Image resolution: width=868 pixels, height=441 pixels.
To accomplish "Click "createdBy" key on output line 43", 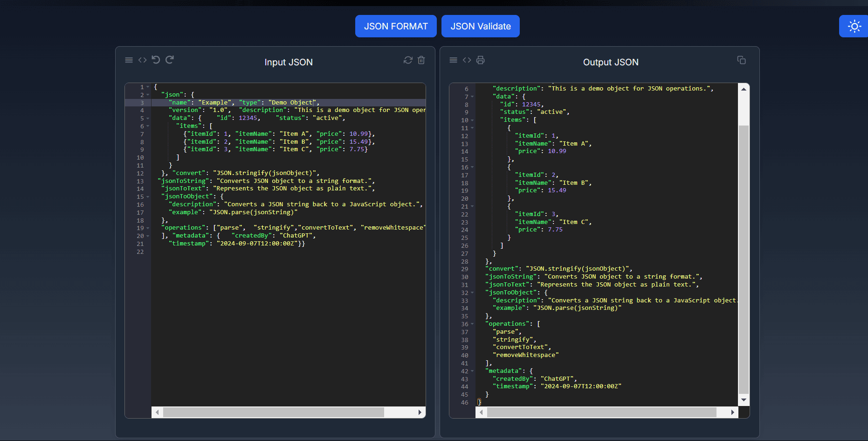I will (x=513, y=379).
